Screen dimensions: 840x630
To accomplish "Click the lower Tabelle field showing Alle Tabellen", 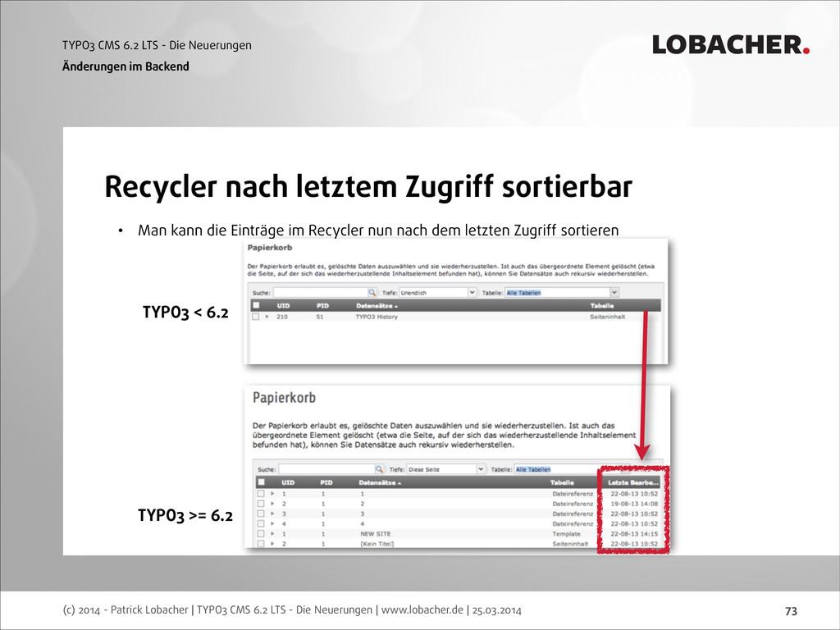I will pyautogui.click(x=567, y=469).
